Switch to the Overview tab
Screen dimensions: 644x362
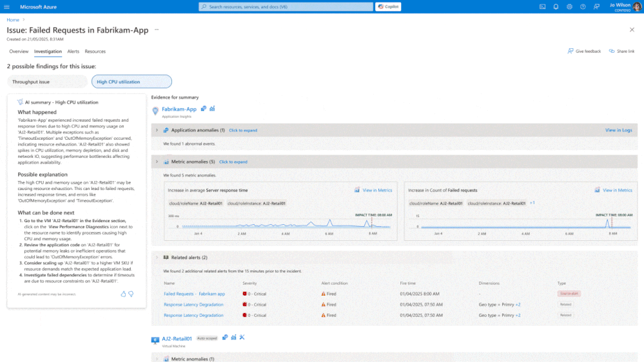pyautogui.click(x=19, y=52)
